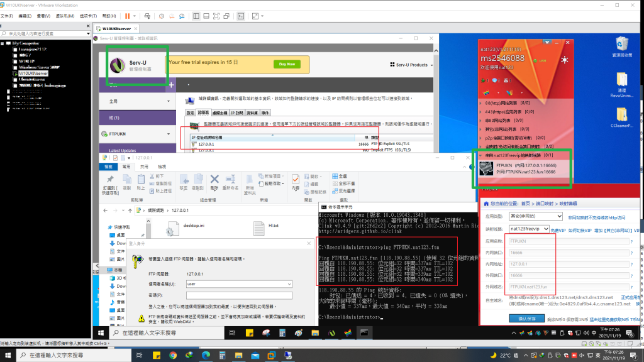Screen dimensions: 644x362
Task: Pause the virtual machine in VMware toolbar
Action: point(127,16)
